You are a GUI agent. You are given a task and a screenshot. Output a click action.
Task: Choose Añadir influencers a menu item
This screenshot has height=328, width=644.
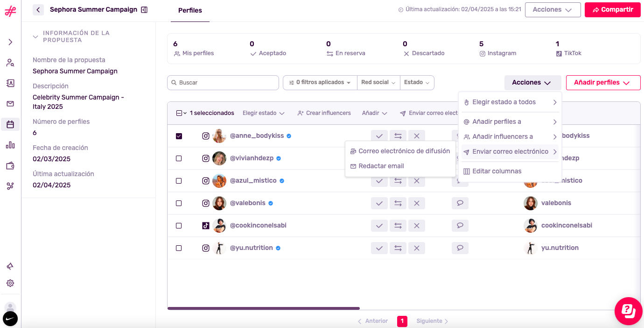pos(510,136)
